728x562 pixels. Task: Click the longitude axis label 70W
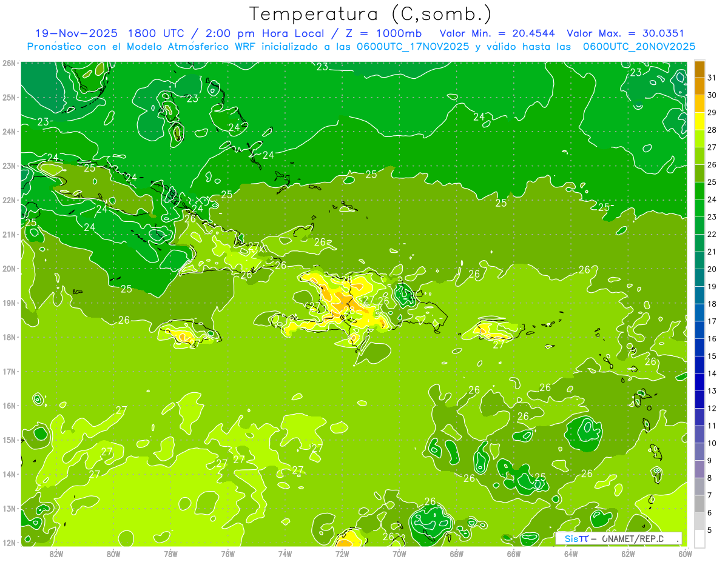399,553
